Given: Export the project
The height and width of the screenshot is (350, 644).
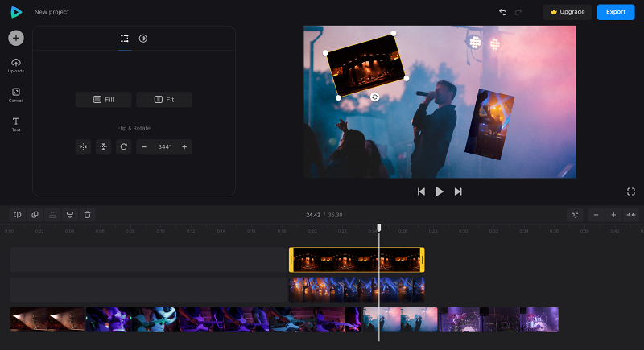Looking at the screenshot, I should (616, 12).
